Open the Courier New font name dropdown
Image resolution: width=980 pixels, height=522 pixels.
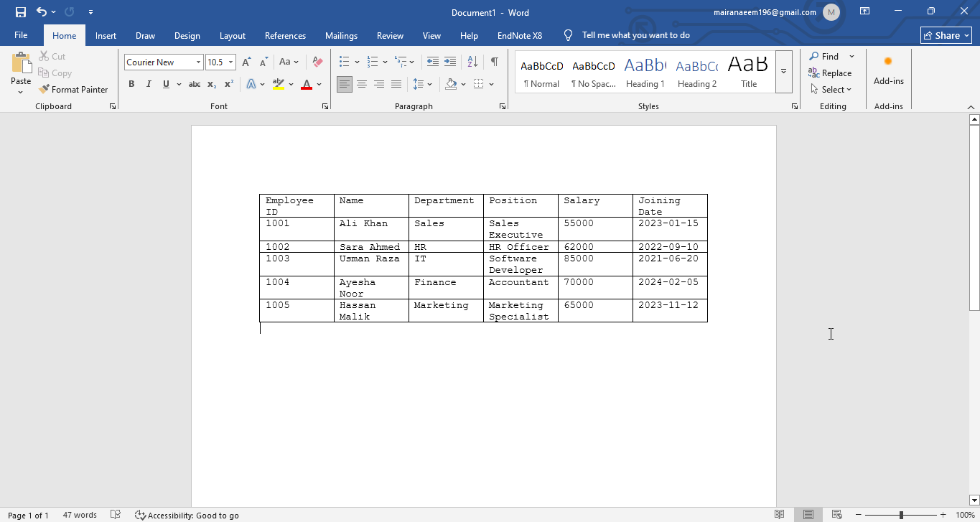coord(198,62)
